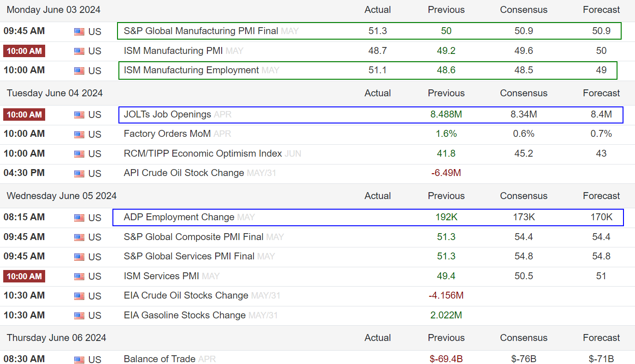Open the EIA Crude Oil Stocks Change event

(186, 295)
